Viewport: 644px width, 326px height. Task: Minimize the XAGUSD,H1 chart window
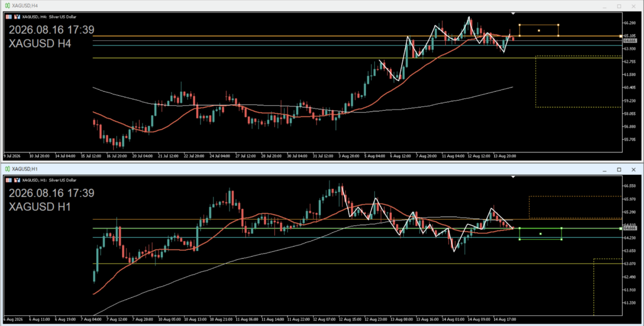604,170
